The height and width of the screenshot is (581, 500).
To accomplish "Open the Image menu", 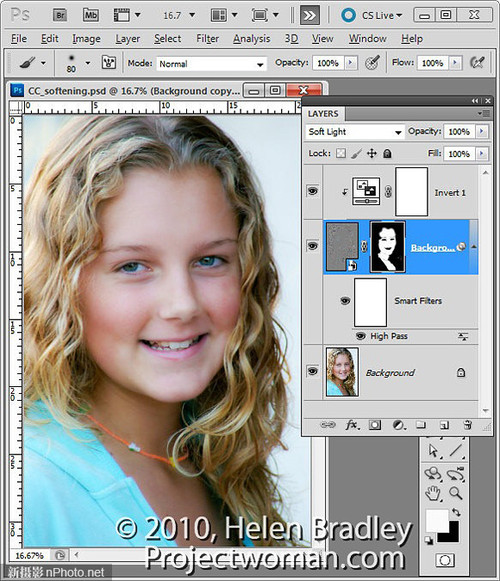I will coord(86,39).
